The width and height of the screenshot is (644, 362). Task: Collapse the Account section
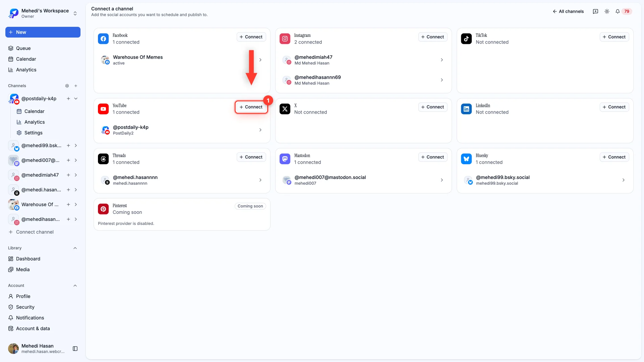[75, 286]
